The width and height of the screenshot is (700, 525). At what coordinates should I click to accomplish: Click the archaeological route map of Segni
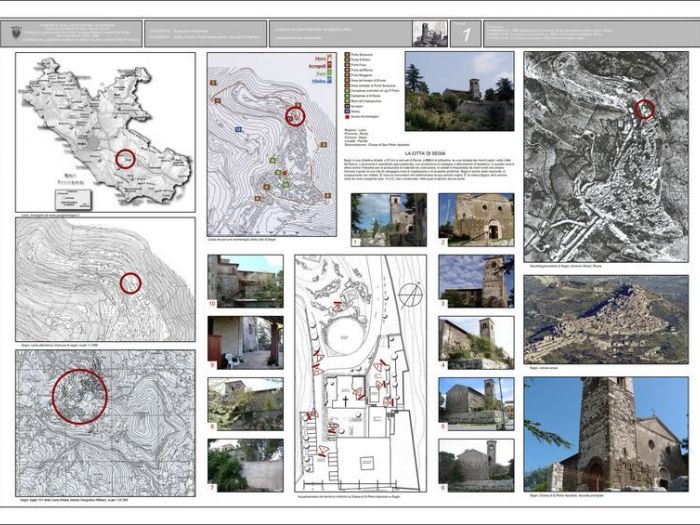tap(272, 145)
